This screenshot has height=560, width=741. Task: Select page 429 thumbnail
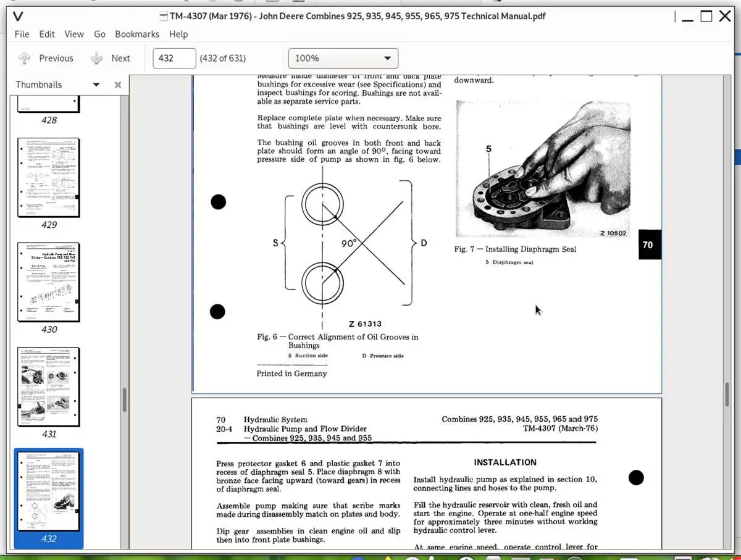[49, 178]
